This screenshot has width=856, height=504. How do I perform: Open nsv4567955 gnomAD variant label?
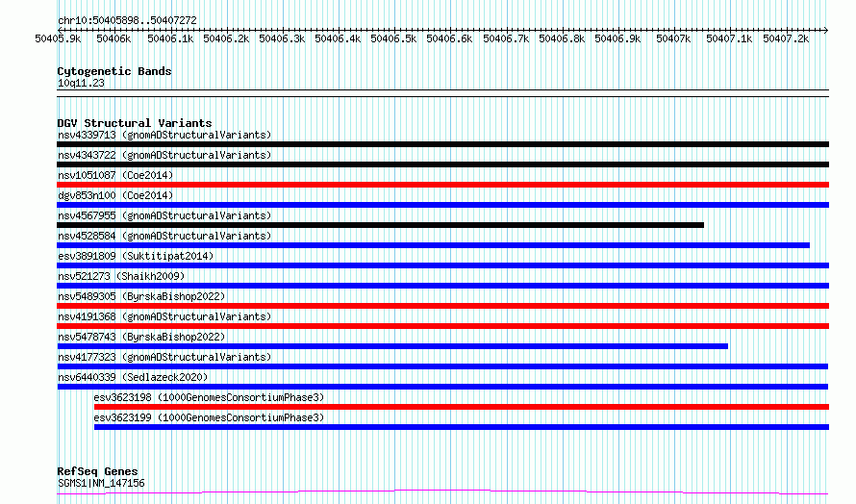(x=164, y=215)
